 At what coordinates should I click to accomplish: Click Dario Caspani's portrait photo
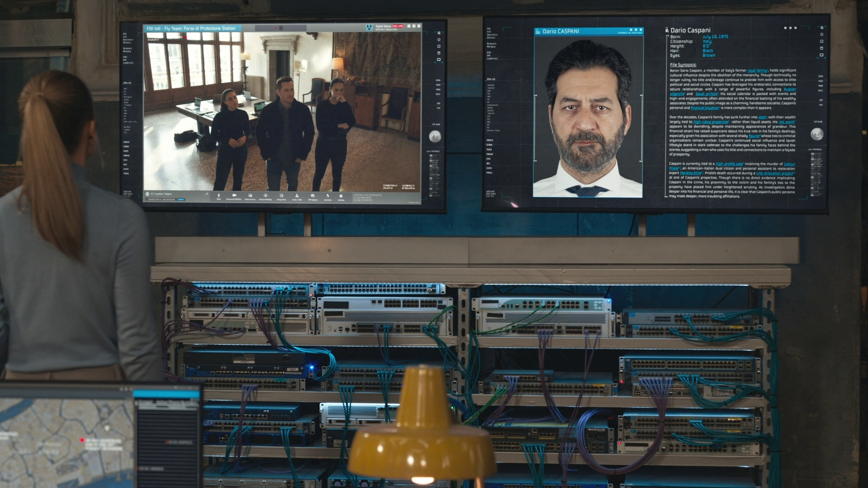tap(588, 117)
